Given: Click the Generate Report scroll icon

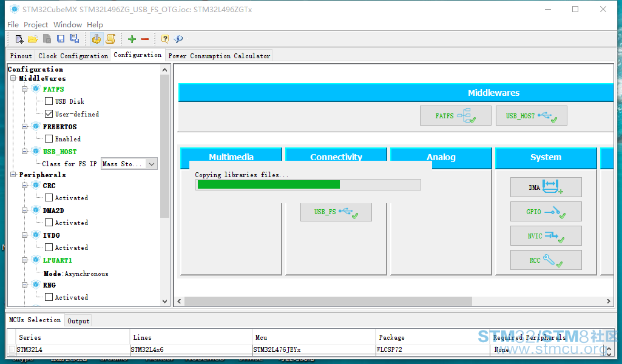Looking at the screenshot, I should (110, 39).
